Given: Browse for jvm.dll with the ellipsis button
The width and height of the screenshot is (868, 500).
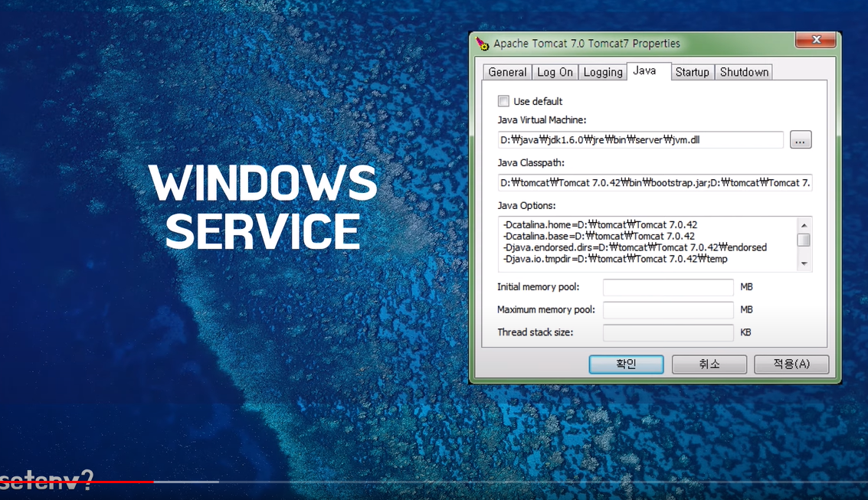Looking at the screenshot, I should (x=801, y=140).
